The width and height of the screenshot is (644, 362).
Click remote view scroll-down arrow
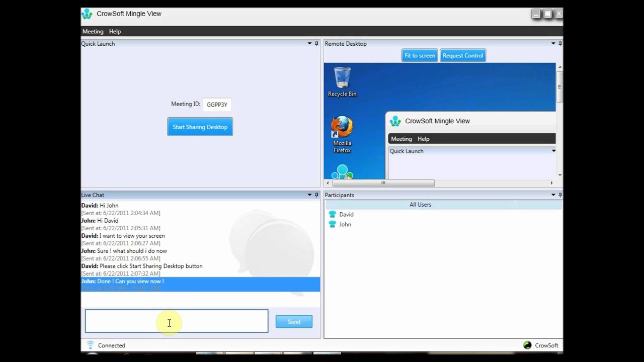(x=560, y=174)
